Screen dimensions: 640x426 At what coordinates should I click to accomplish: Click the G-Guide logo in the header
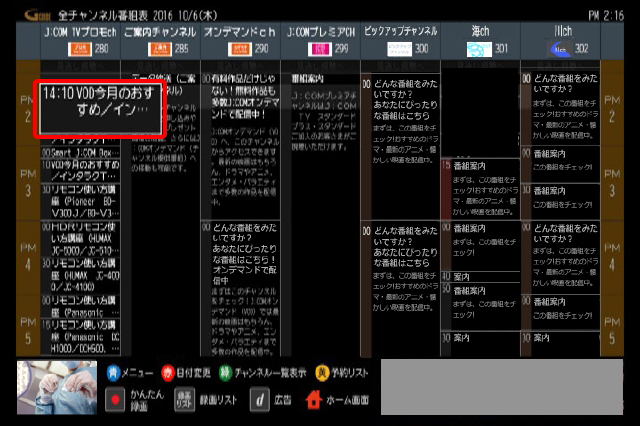tap(38, 16)
